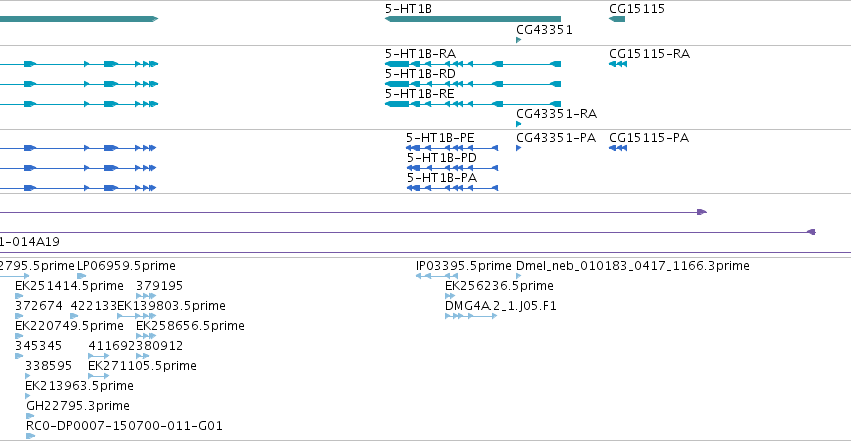Image resolution: width=851 pixels, height=441 pixels.
Task: Select the RC0-DP0007-150700-011-G01 feature
Action: click(30, 436)
